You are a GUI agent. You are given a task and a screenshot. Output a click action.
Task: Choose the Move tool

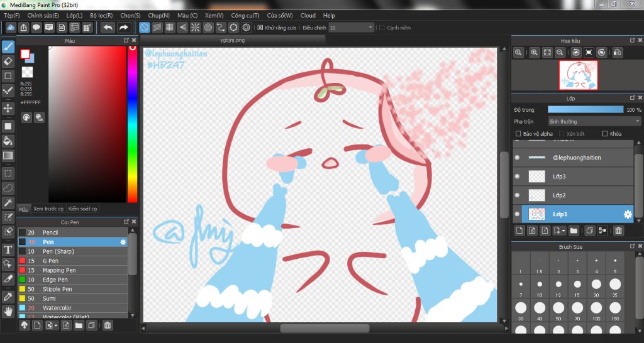[8, 108]
